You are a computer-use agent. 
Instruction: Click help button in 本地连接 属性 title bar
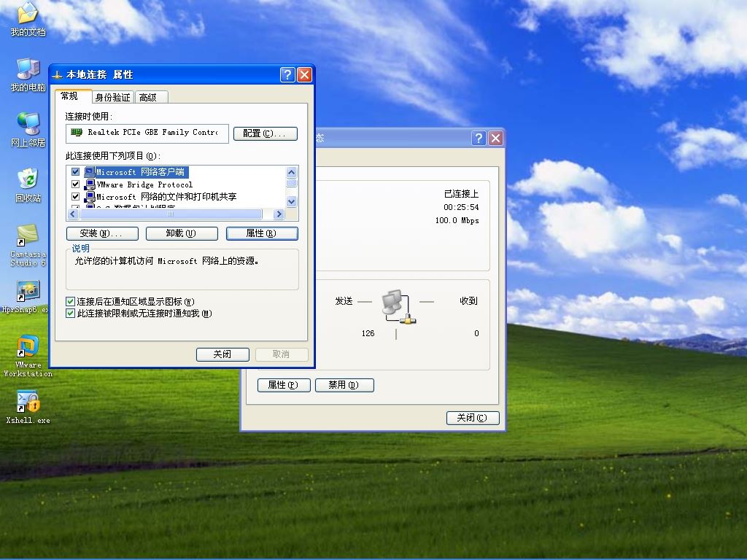pos(287,75)
